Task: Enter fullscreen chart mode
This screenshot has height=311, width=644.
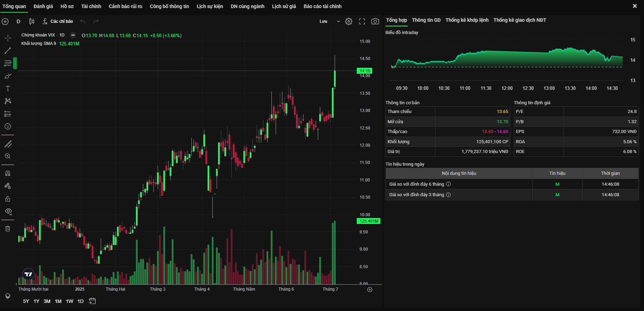Action: (x=362, y=21)
